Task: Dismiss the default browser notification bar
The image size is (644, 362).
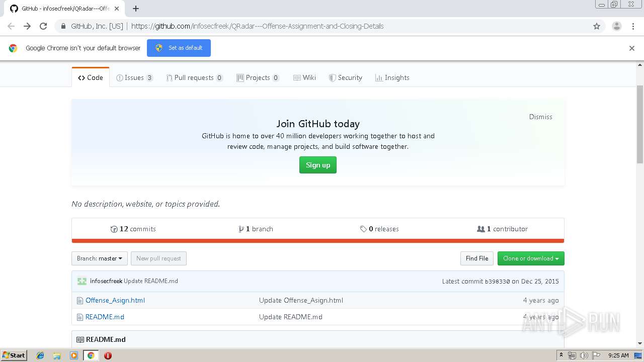Action: 632,48
